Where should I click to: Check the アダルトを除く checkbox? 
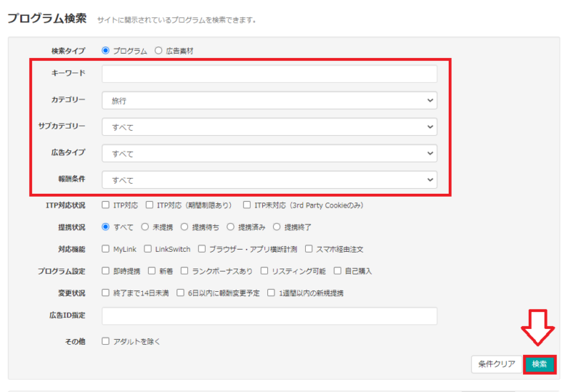[x=105, y=341]
